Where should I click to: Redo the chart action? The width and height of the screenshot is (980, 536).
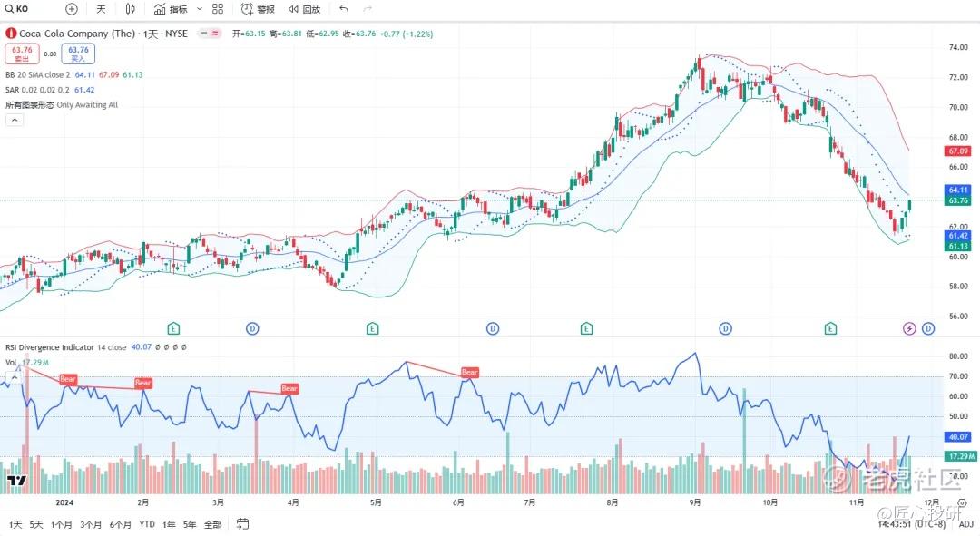tap(367, 9)
